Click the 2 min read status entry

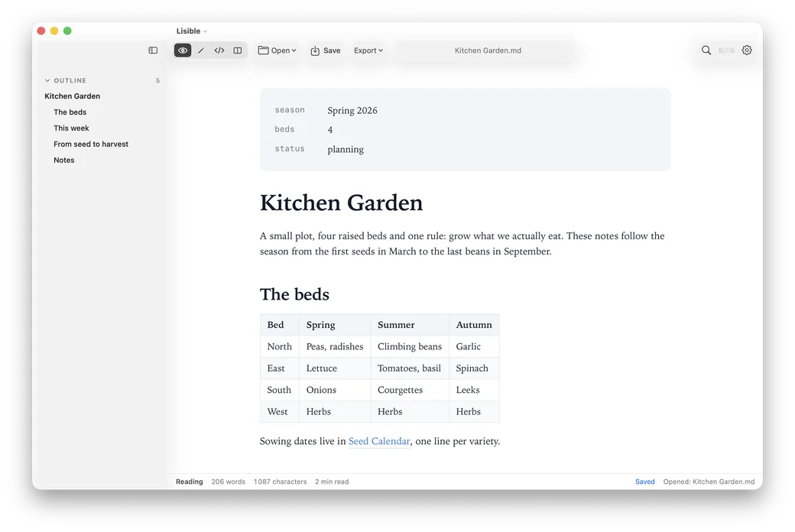tap(332, 482)
